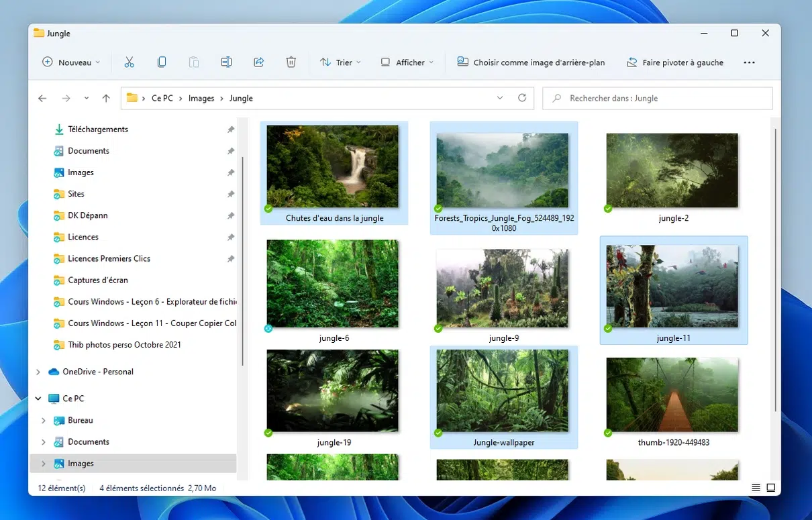812x520 pixels.
Task: Expand the Bureau tree node
Action: (x=44, y=420)
